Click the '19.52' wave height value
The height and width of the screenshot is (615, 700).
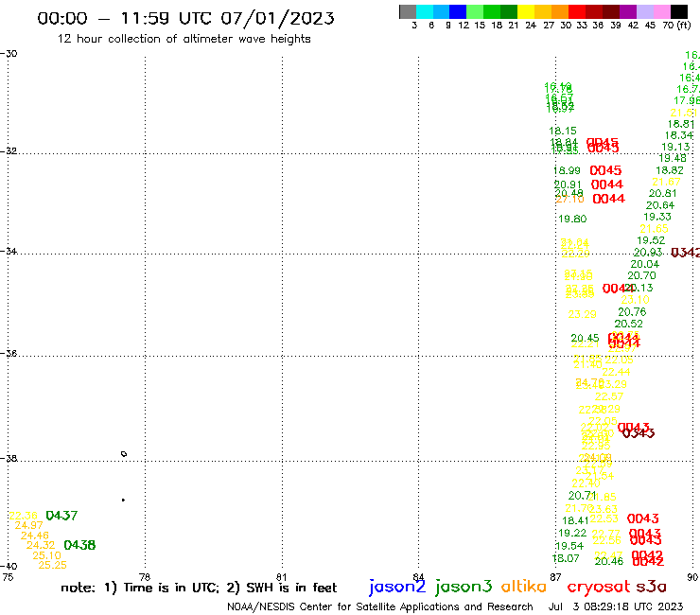point(651,240)
